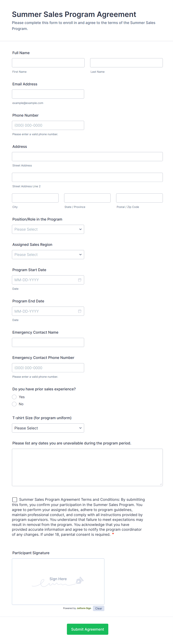
Task: Click the unavailable dates text area
Action: click(x=87, y=467)
